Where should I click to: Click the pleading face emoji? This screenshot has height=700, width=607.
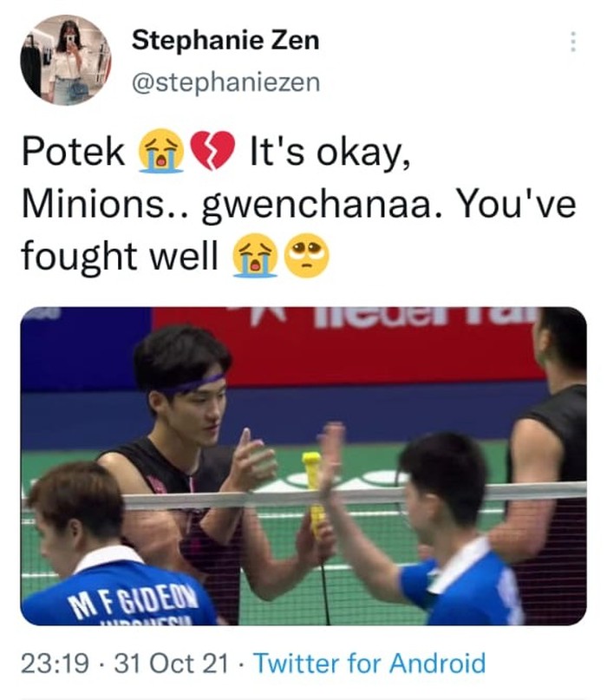(x=307, y=256)
